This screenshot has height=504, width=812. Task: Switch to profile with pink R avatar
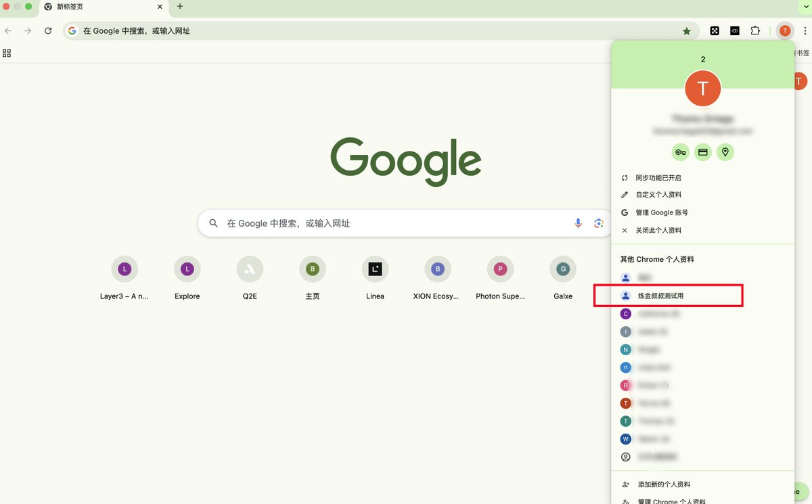pos(703,385)
